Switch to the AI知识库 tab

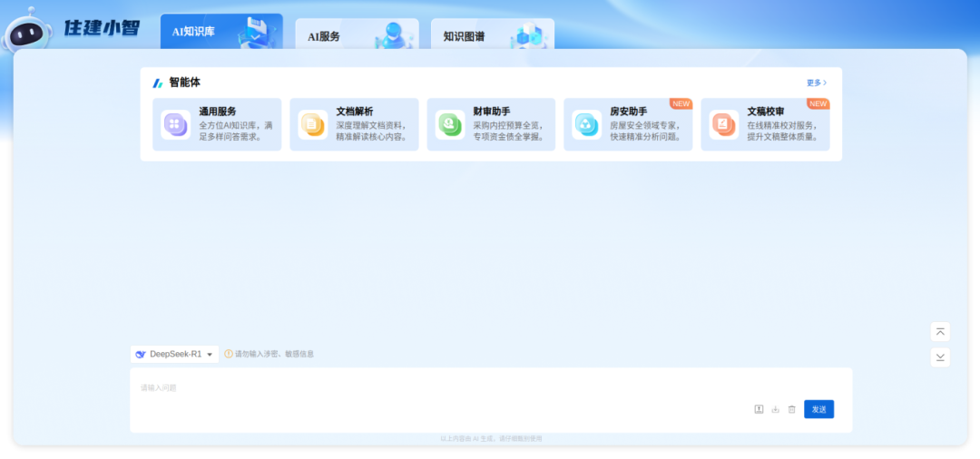pyautogui.click(x=221, y=31)
